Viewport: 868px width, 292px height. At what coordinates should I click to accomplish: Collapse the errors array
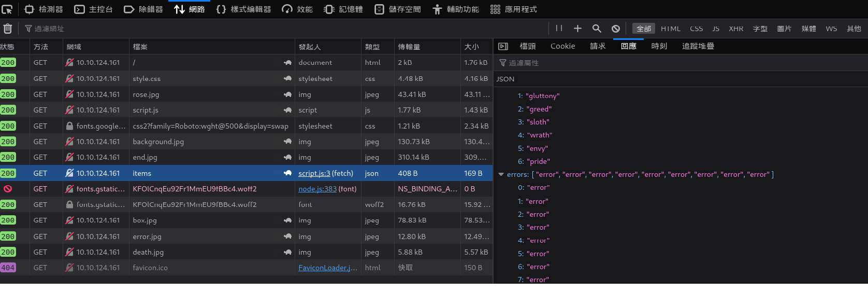click(501, 175)
